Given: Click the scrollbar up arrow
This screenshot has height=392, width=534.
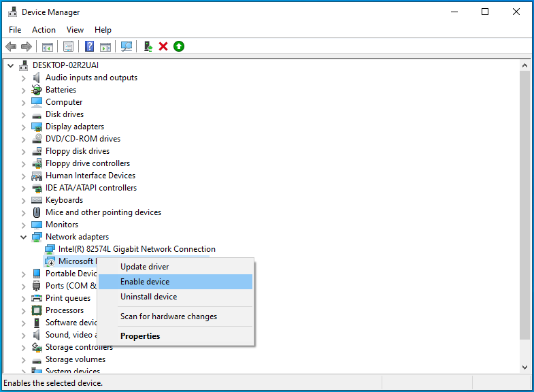Looking at the screenshot, I should [524, 65].
